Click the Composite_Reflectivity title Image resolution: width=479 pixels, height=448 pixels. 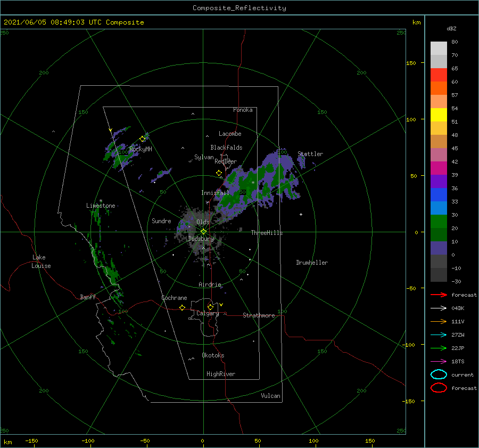coord(240,8)
